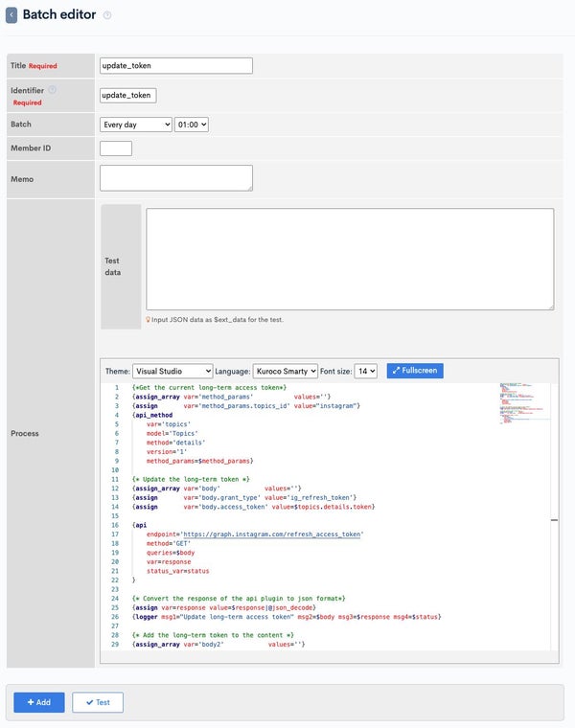
Task: Click the graph.instagram.com refresh_access_token URL in code
Action: click(272, 535)
